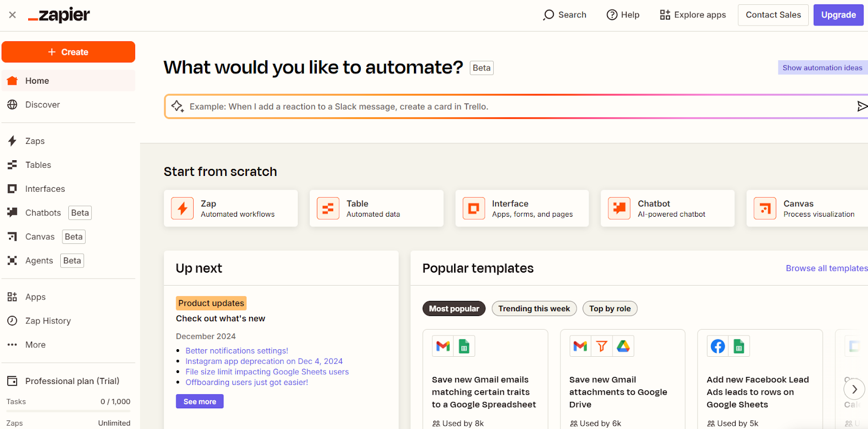Click the Tasks 0 / 1,000 usage bar

[68, 411]
